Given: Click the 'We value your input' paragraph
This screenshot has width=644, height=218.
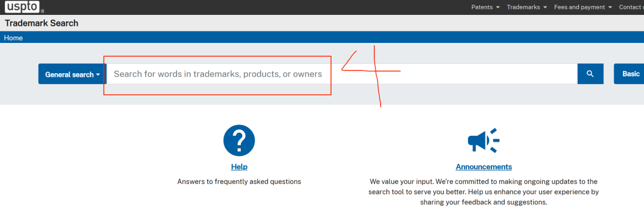Looking at the screenshot, I should click(x=484, y=192).
